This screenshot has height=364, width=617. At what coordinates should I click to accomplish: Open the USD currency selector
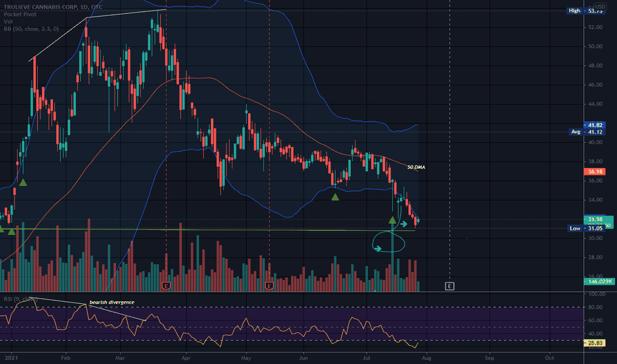click(600, 7)
